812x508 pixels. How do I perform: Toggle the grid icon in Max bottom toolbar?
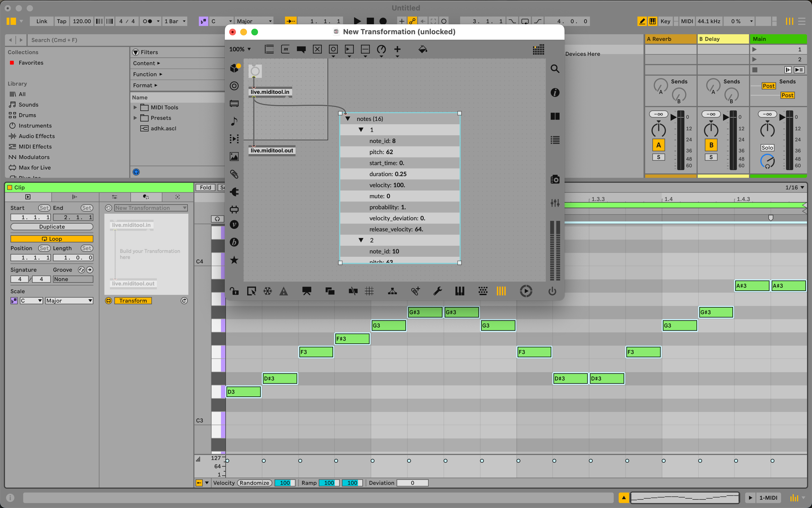(x=369, y=291)
